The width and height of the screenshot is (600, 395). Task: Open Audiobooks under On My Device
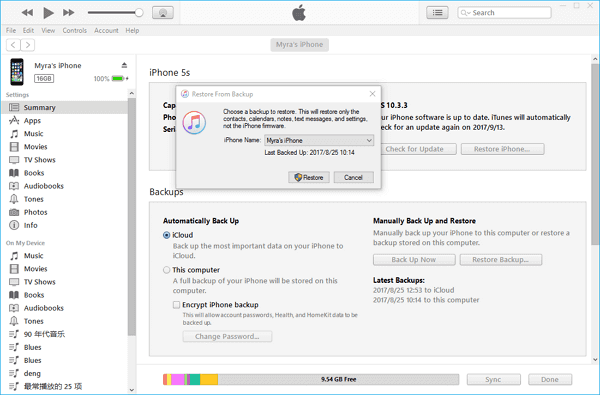pos(65,308)
